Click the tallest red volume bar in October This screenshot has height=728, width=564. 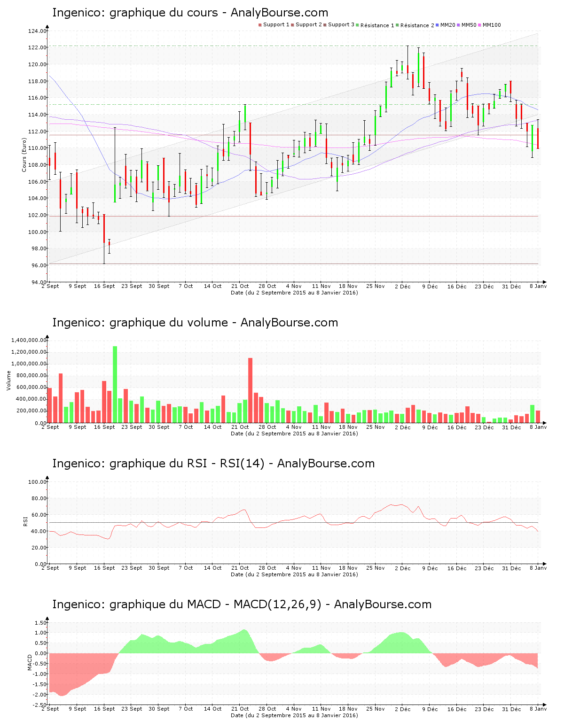[251, 390]
